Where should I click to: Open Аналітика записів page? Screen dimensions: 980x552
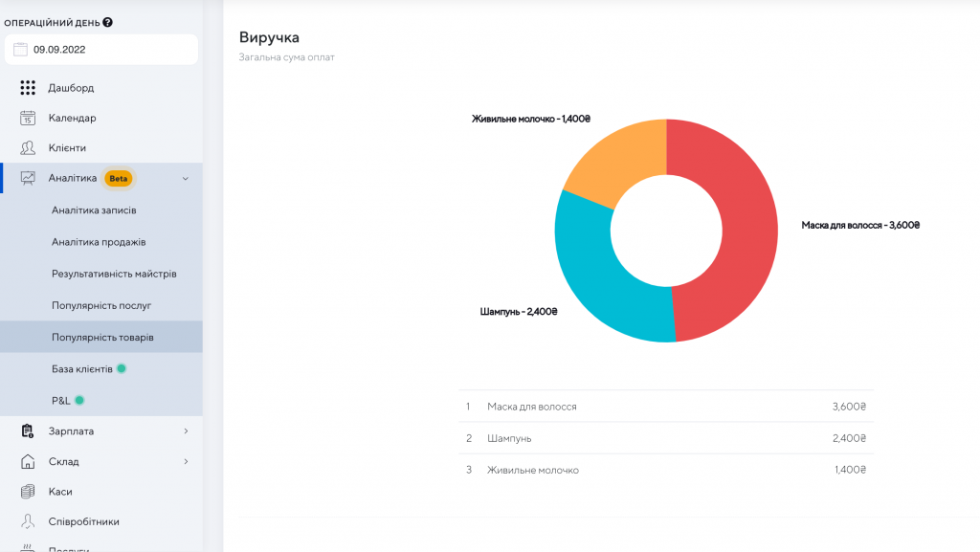[94, 210]
